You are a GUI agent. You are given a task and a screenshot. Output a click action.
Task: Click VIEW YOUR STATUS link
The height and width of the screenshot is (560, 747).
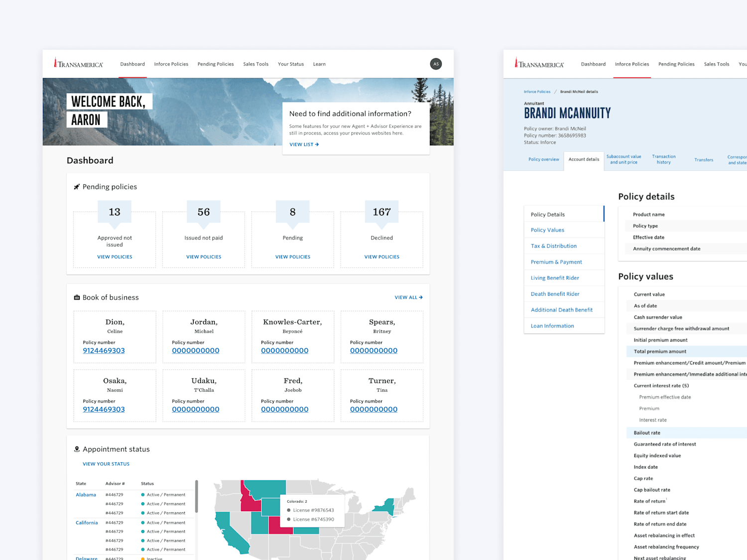point(106,464)
